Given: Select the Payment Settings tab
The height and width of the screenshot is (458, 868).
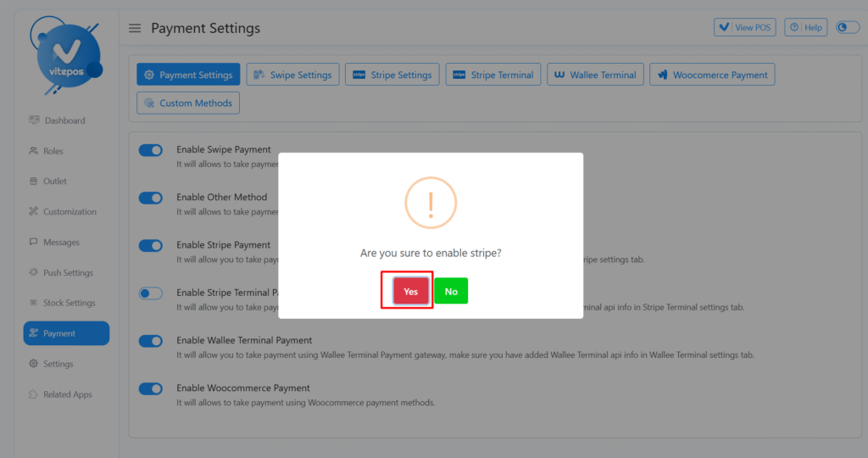Looking at the screenshot, I should point(188,74).
